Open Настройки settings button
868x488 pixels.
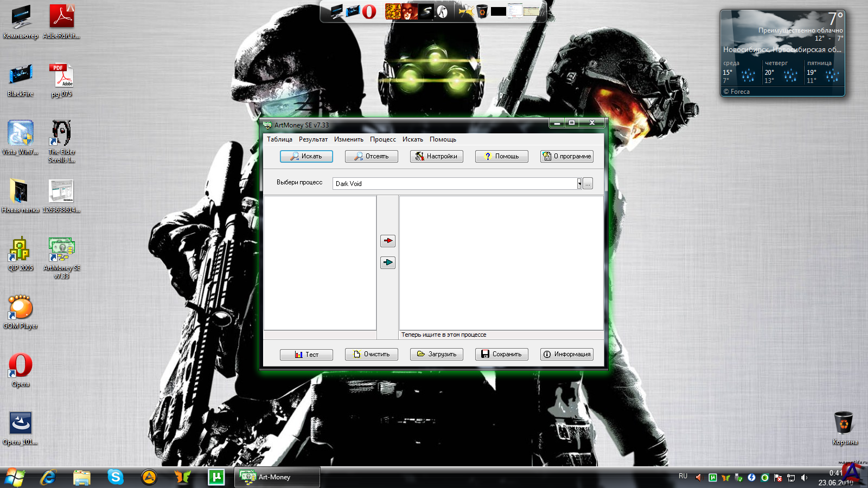[x=437, y=156]
